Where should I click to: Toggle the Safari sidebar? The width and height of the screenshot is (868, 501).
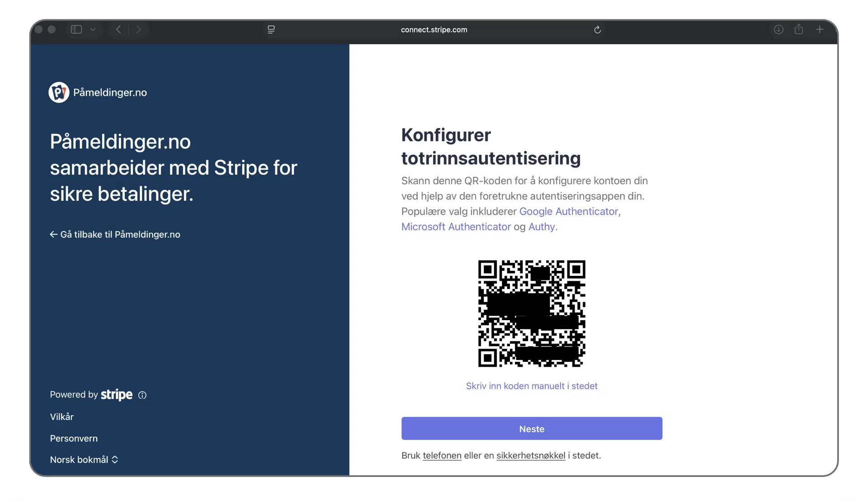click(76, 29)
